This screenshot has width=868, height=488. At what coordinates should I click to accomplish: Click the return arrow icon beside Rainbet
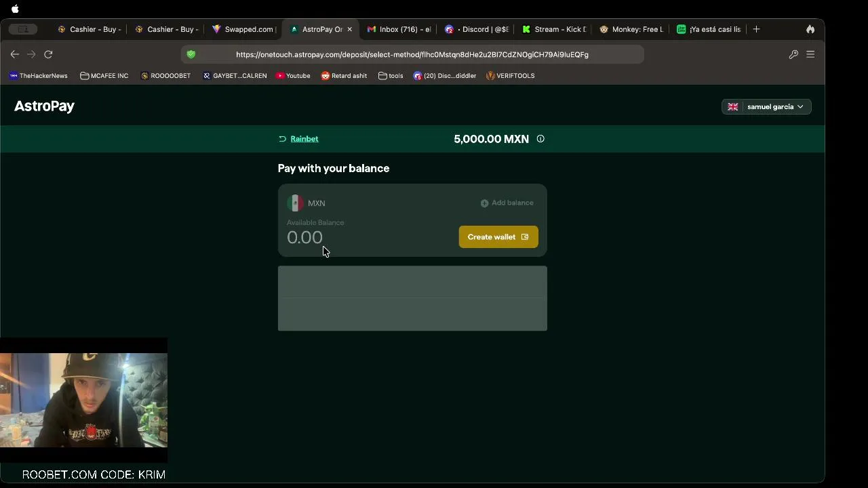[282, 139]
